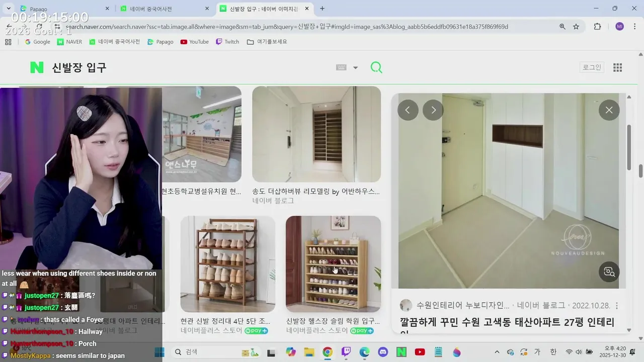The image size is (644, 362).
Task: Open the NAVER bookmark
Action: 69,42
